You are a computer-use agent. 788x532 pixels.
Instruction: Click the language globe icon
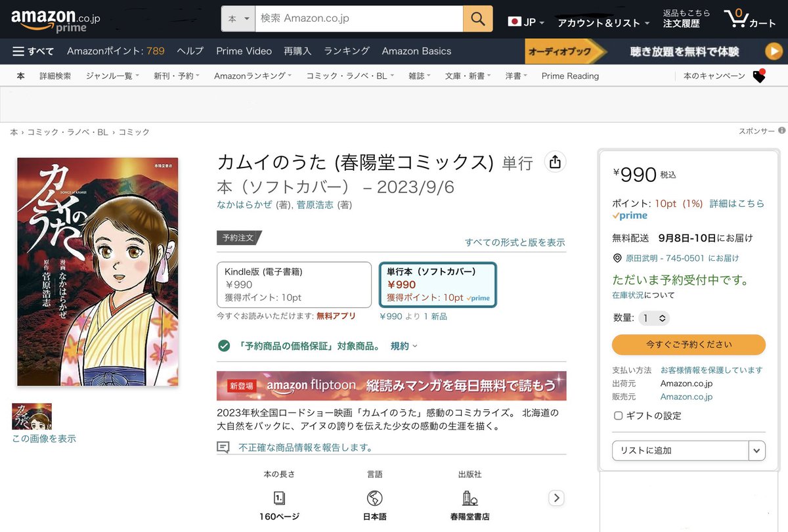375,498
